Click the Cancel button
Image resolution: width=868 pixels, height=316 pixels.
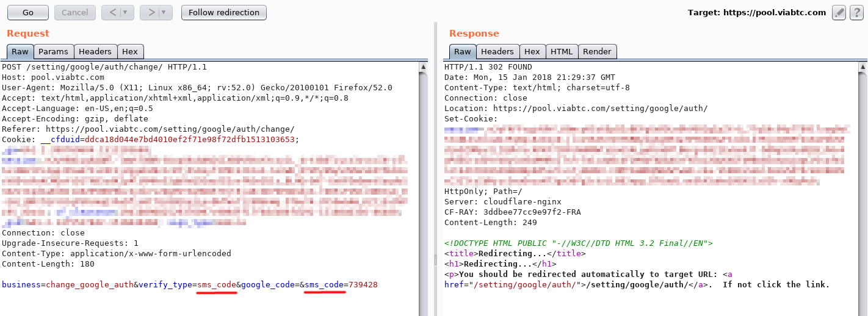74,12
